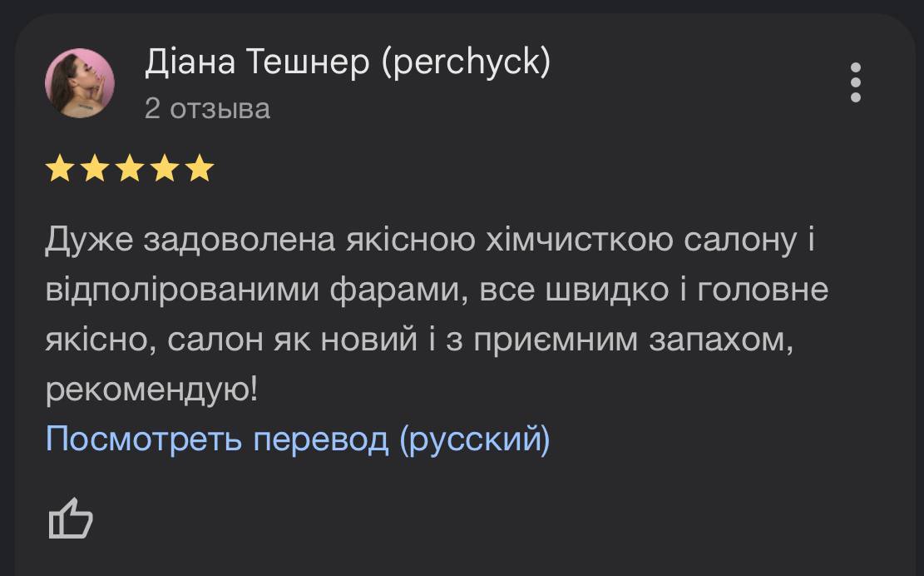Viewport: 924px width, 576px height.
Task: Select review line starting 'Дуже задоволена'
Action: tap(430, 240)
